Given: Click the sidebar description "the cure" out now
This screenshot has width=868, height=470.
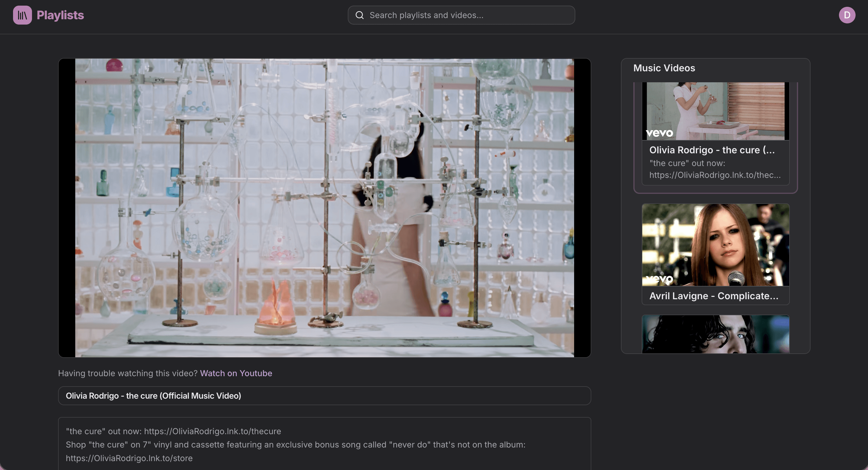Looking at the screenshot, I should pos(715,169).
